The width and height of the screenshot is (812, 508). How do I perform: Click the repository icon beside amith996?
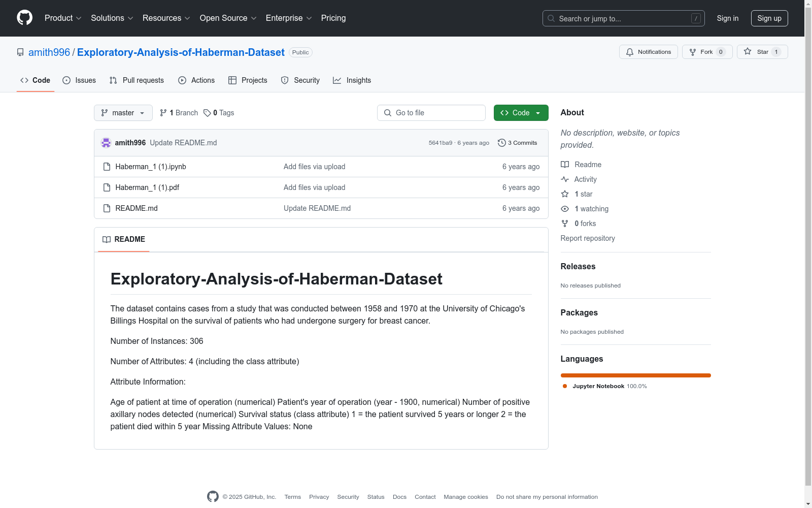point(20,52)
